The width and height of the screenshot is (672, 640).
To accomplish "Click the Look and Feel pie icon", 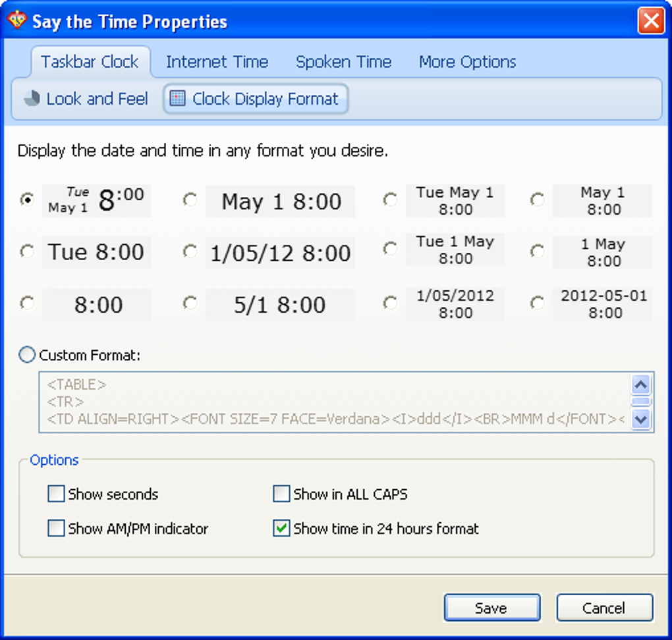I will pos(32,99).
